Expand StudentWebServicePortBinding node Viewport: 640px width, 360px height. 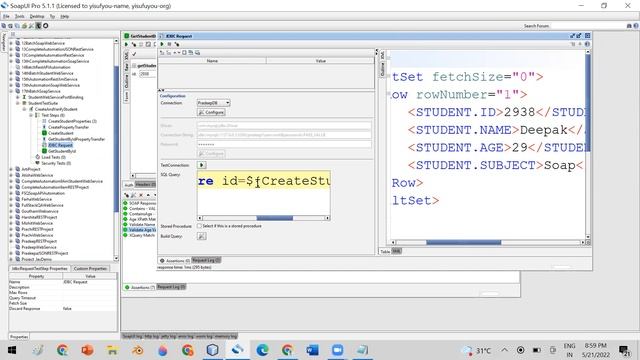point(18,97)
